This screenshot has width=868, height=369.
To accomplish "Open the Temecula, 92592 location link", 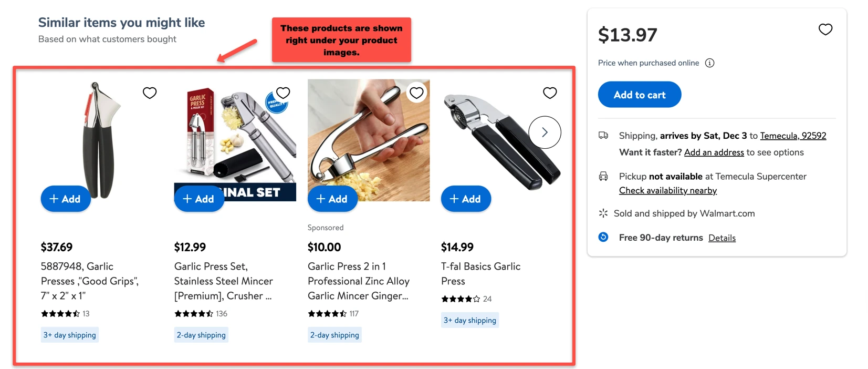I will click(x=793, y=136).
